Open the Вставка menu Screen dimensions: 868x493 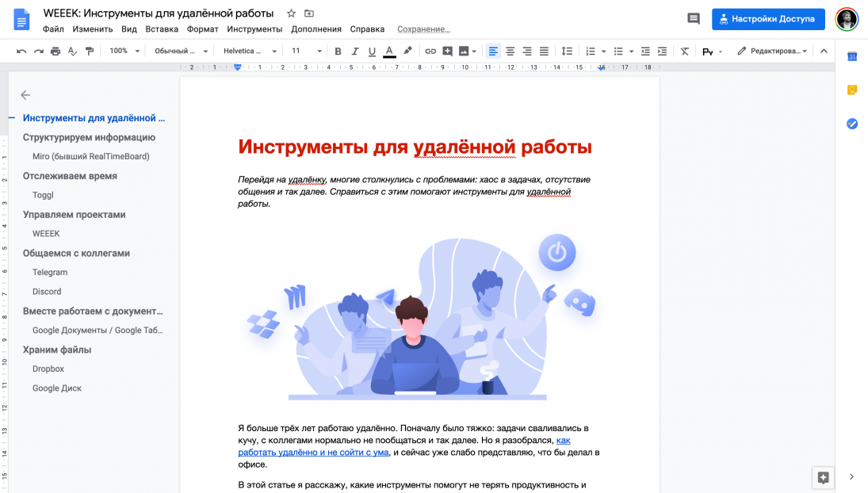click(162, 29)
